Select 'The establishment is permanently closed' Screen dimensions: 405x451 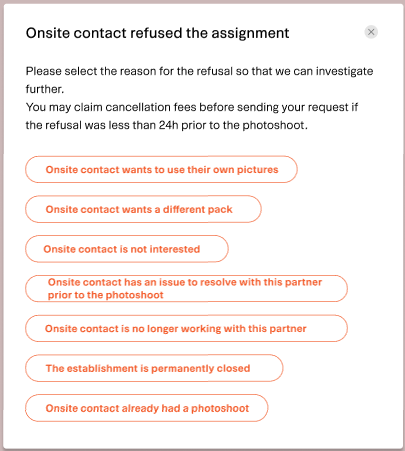154,368
